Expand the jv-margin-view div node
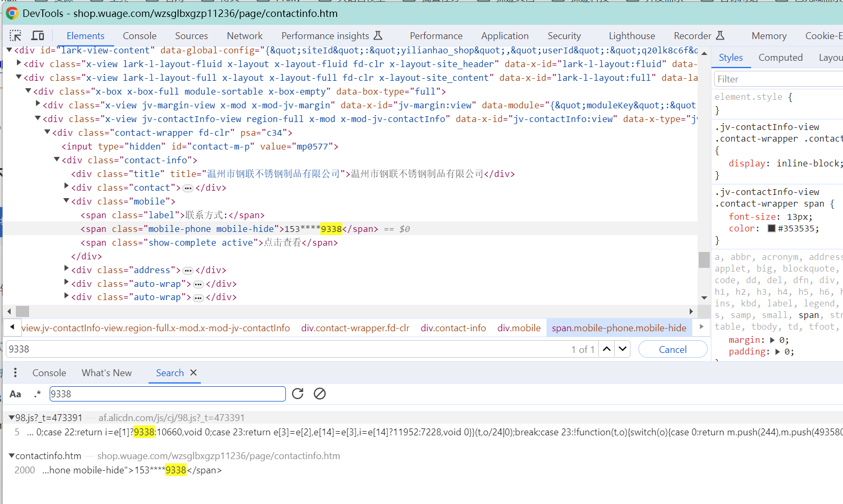 coord(38,105)
